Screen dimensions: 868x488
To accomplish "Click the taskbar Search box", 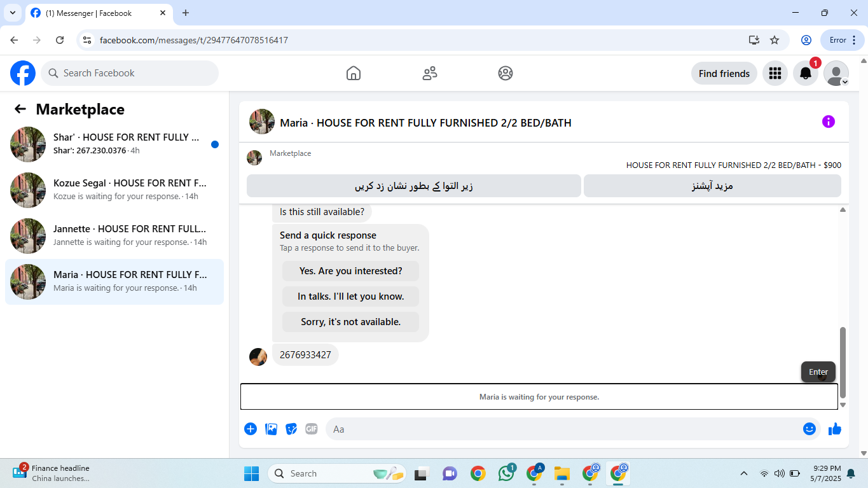I will click(337, 473).
